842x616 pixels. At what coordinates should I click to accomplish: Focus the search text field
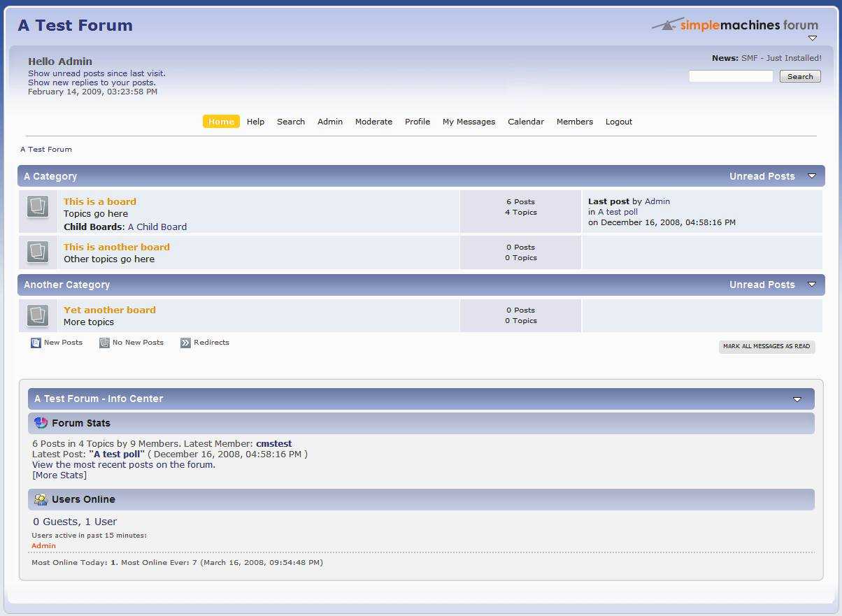[x=731, y=76]
